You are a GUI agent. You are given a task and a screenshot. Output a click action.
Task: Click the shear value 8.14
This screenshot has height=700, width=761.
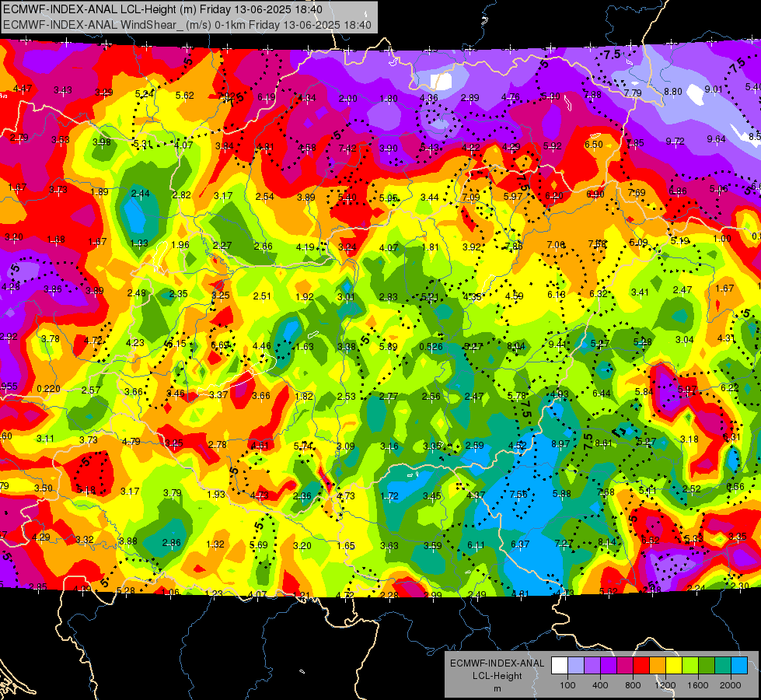pyautogui.click(x=606, y=541)
